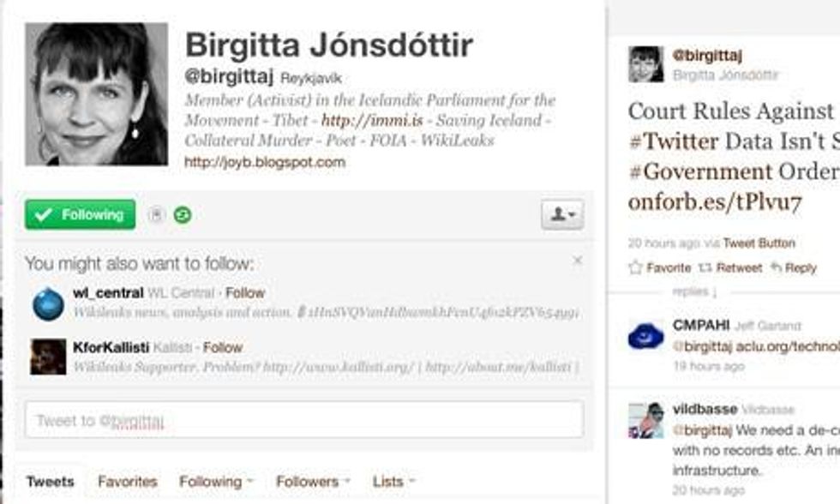The height and width of the screenshot is (504, 840).
Task: Reply to the tweet via Reply icon
Action: pos(794,267)
